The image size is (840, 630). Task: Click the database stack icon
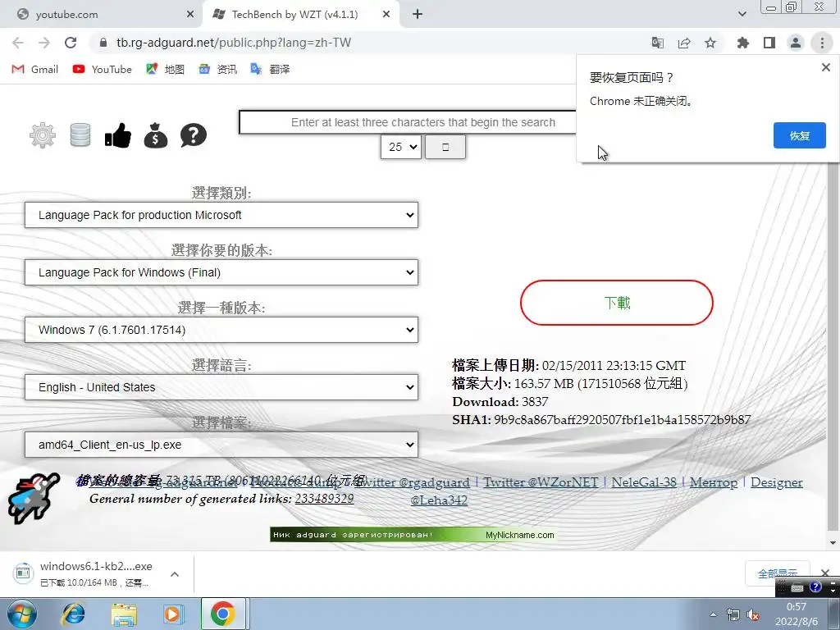point(80,135)
